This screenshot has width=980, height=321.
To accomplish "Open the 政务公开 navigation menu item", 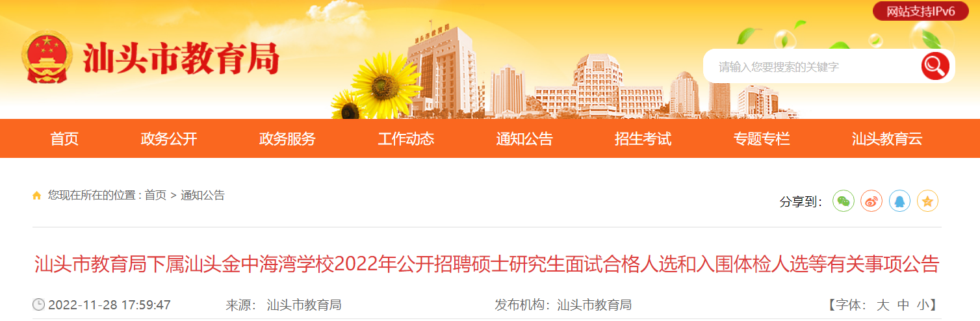I will [x=169, y=138].
